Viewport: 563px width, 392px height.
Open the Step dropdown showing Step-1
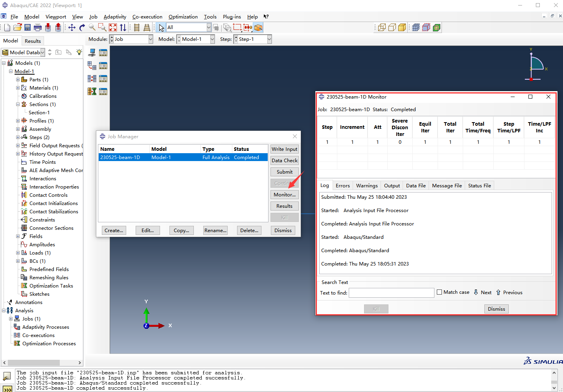pyautogui.click(x=269, y=39)
